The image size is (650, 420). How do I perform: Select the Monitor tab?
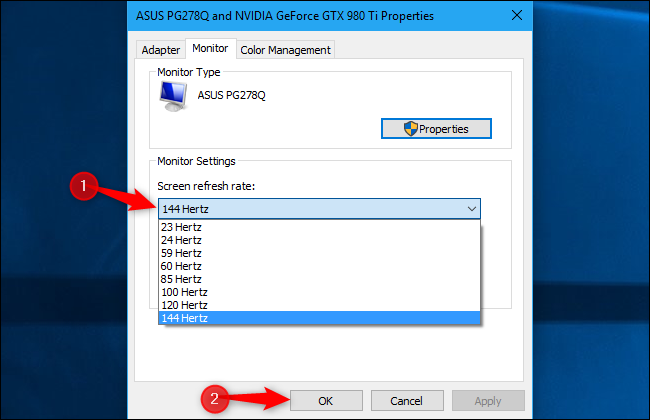coord(211,48)
